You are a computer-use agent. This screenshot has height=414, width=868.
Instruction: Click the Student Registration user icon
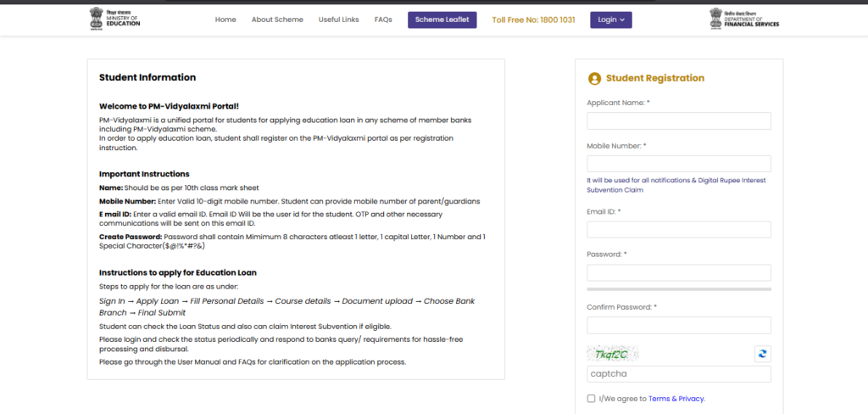tap(594, 78)
